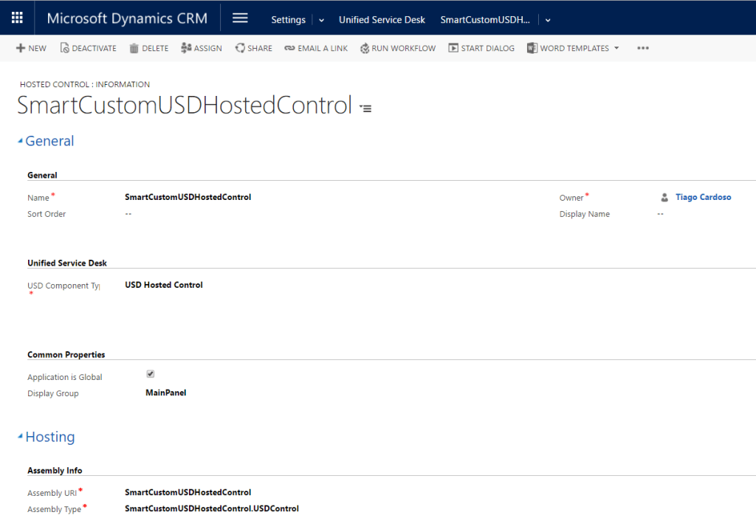Expand the Settings dropdown chevron
This screenshot has height=532, width=756.
[x=321, y=20]
